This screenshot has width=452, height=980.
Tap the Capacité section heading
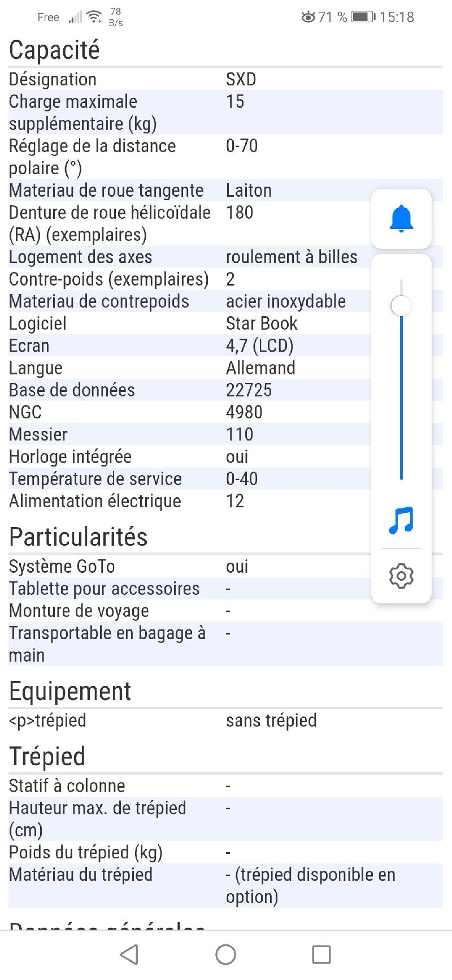click(x=54, y=50)
